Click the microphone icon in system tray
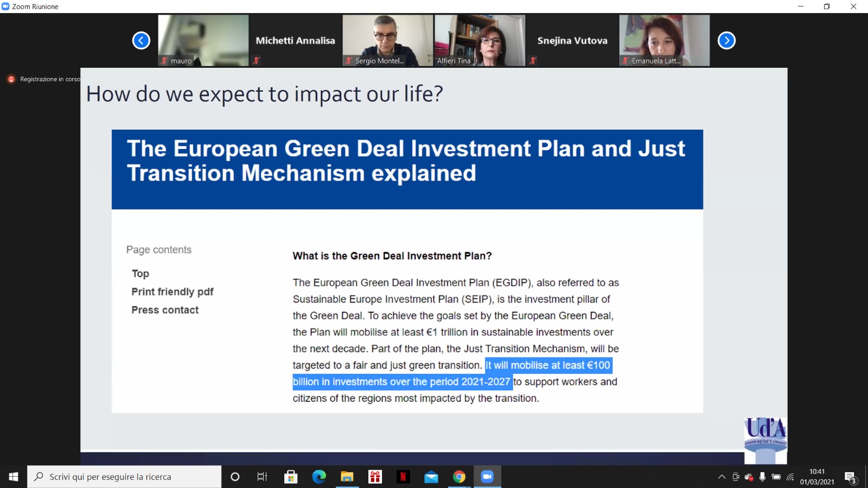 tap(762, 477)
